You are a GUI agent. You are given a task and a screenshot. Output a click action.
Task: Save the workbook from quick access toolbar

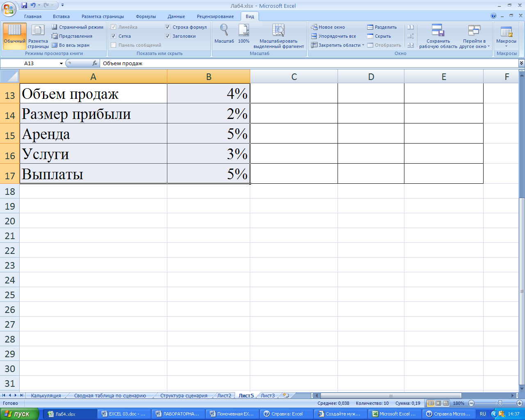(24, 5)
